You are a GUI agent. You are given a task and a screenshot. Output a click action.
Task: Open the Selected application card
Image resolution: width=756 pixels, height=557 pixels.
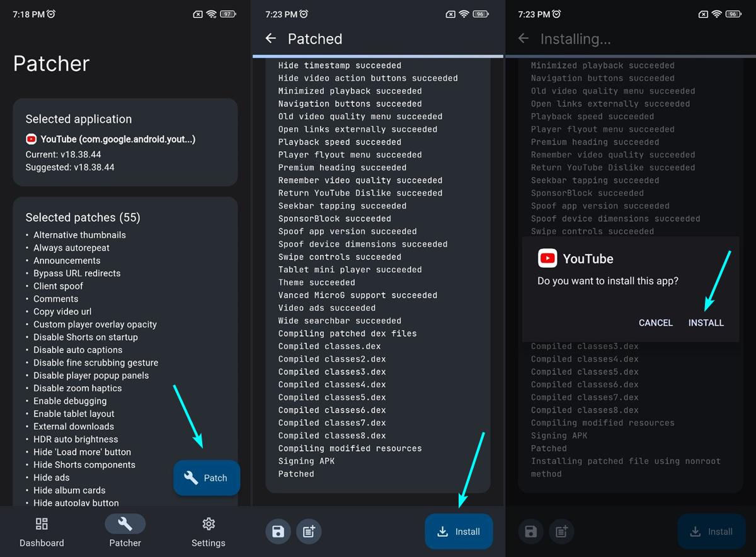point(125,142)
